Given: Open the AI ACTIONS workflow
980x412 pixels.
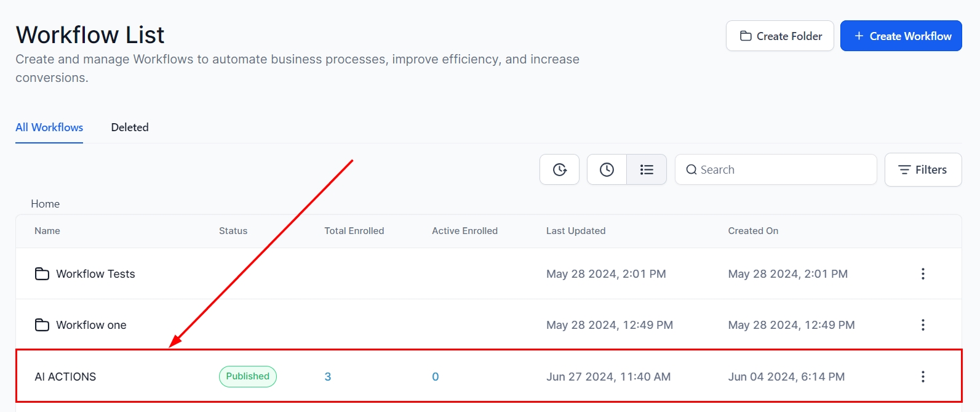Looking at the screenshot, I should coord(65,376).
